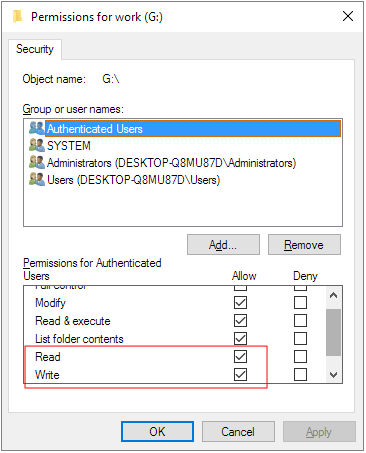The height and width of the screenshot is (453, 366).
Task: Toggle Allow checkbox for Write
Action: coord(240,375)
